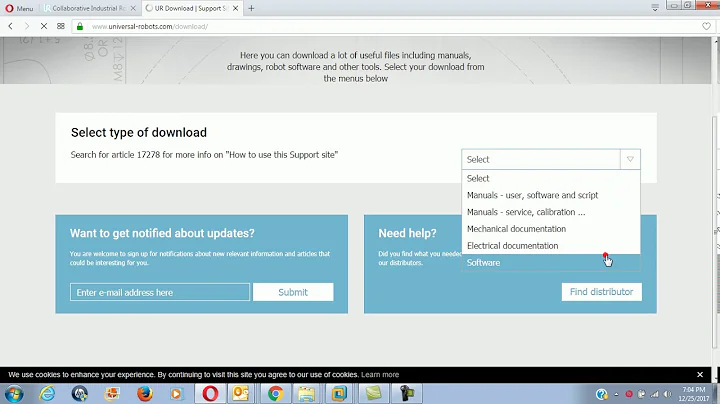Submit the e-mail notification form
Viewport: 720px width, 404px height.
[x=293, y=292]
